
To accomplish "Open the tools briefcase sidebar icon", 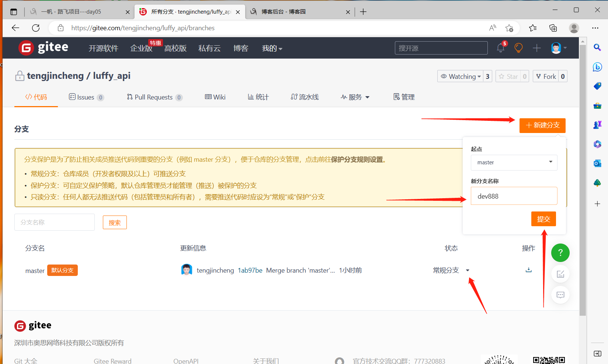I will [597, 106].
